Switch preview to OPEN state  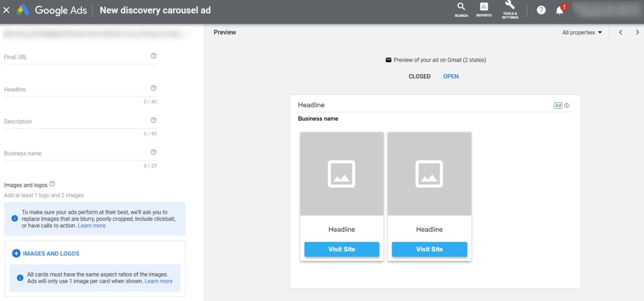tap(450, 76)
